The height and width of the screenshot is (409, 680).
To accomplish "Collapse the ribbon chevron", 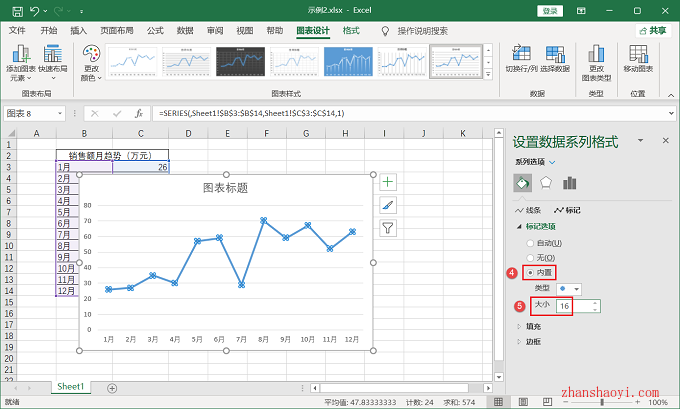I will [671, 95].
